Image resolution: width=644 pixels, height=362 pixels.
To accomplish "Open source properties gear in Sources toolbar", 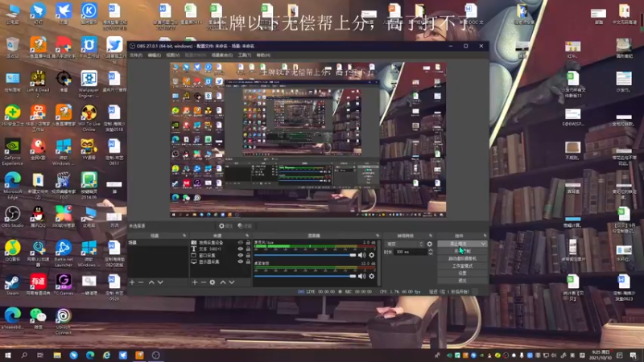I will coord(213,282).
